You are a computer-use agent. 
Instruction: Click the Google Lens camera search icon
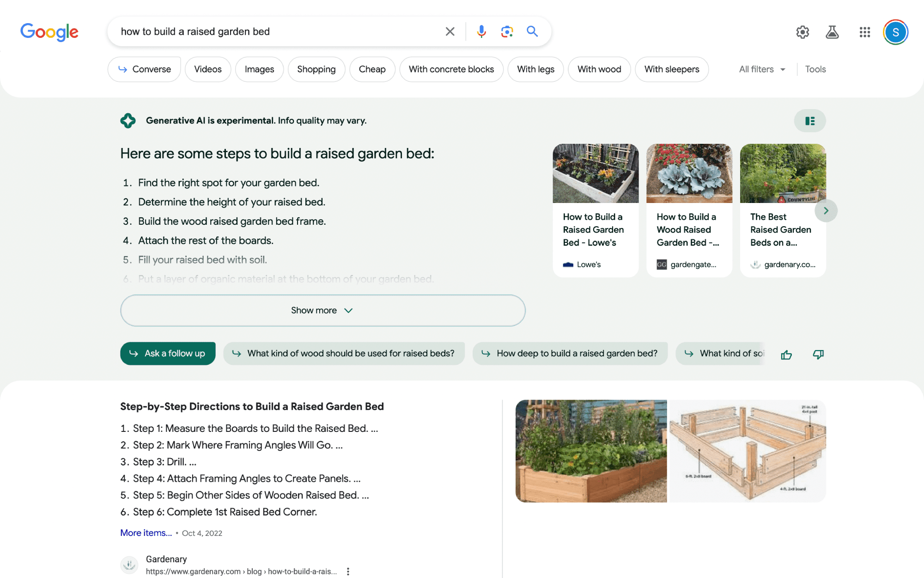click(506, 31)
